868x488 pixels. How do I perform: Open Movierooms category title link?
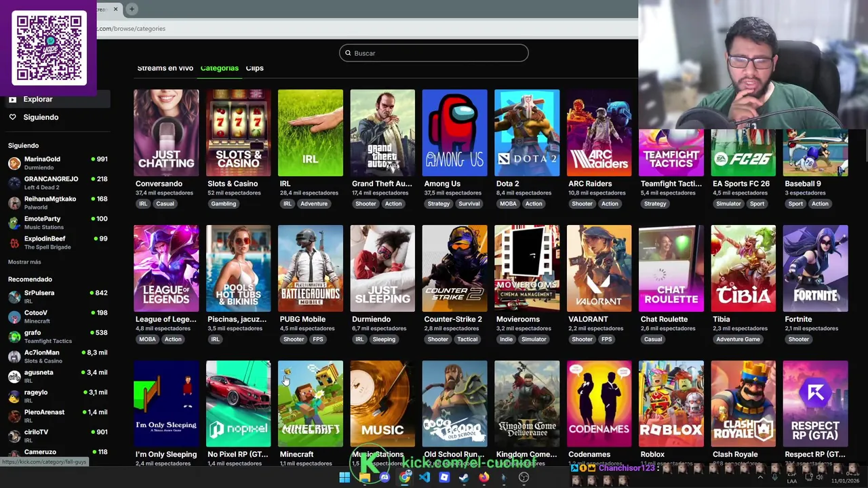pos(518,319)
